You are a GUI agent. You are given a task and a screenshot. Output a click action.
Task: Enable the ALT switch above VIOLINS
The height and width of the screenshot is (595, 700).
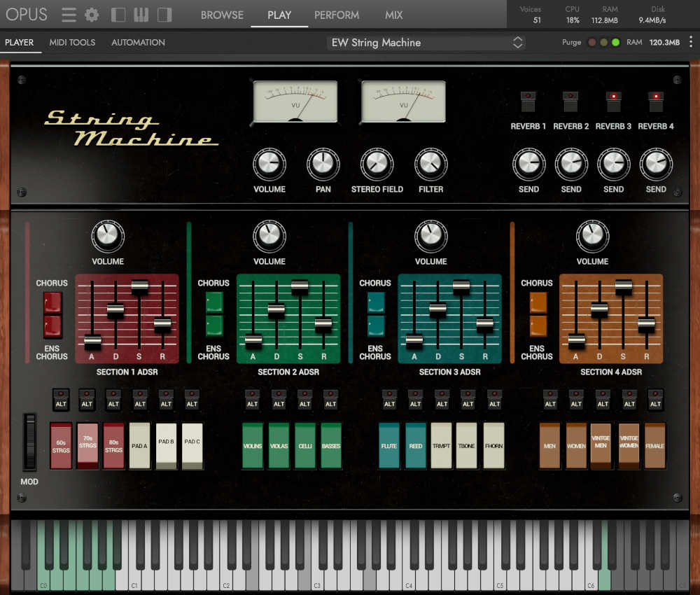click(253, 400)
